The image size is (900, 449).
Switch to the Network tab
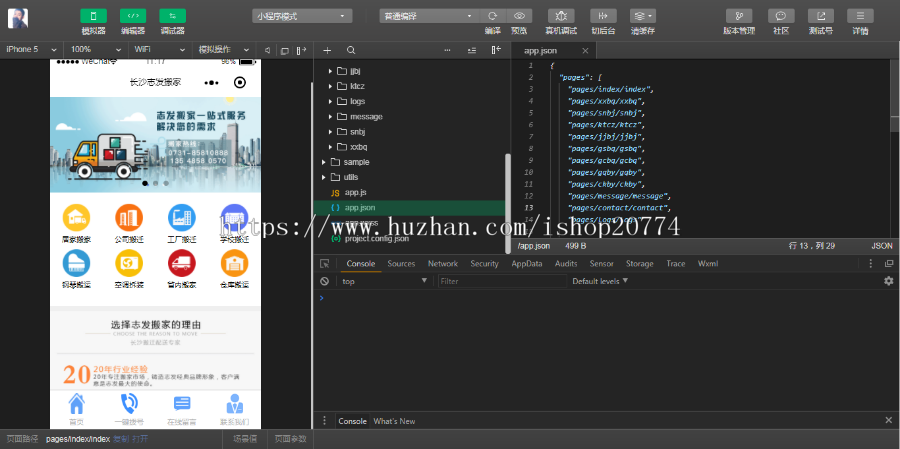click(443, 264)
